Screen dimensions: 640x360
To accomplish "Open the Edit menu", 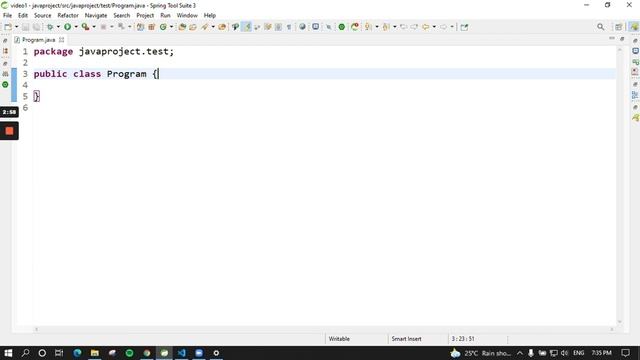I will click(x=23, y=16).
